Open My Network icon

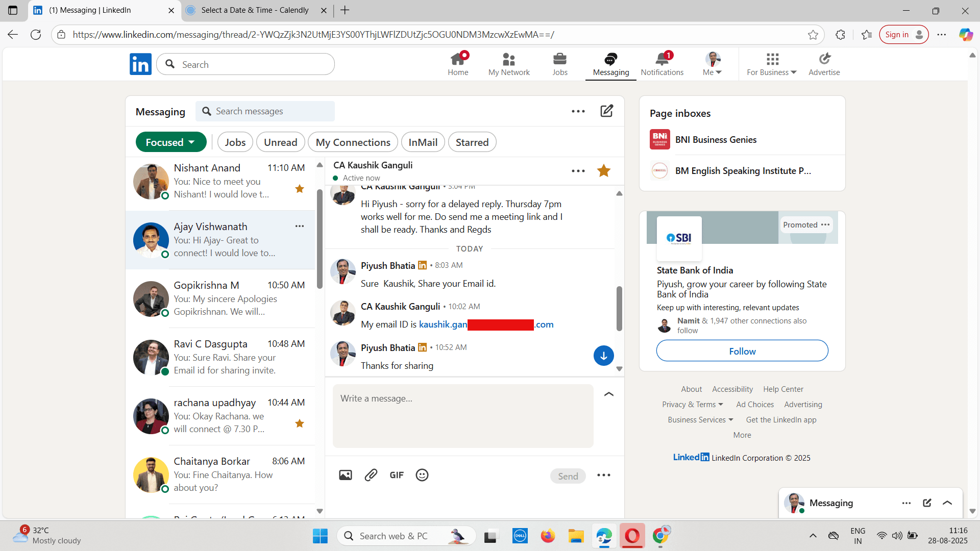[x=509, y=59]
